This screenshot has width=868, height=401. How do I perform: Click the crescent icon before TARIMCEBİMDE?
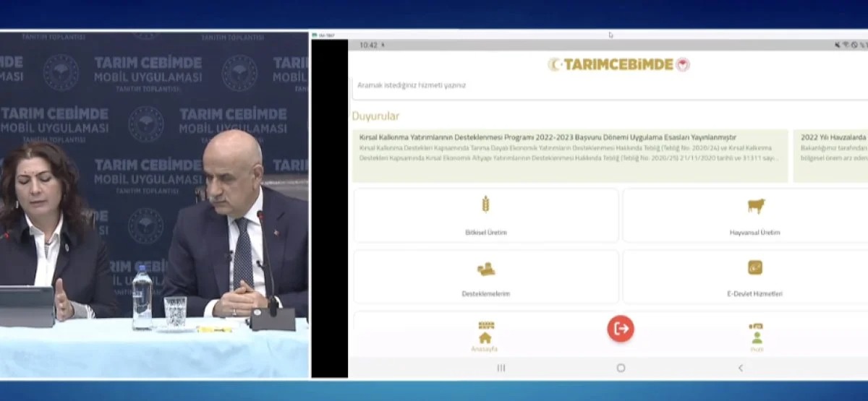(x=555, y=64)
